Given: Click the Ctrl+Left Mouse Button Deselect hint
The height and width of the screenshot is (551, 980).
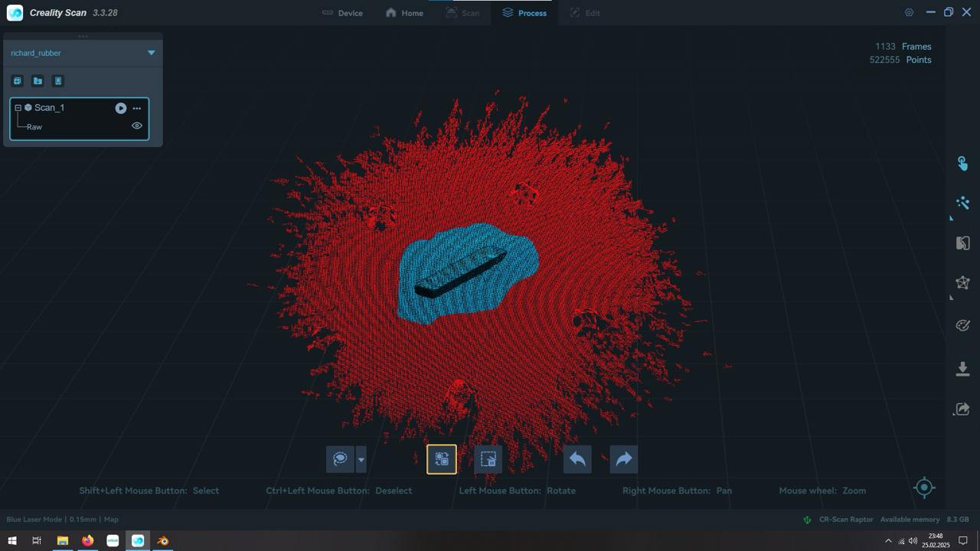Looking at the screenshot, I should click(x=339, y=491).
